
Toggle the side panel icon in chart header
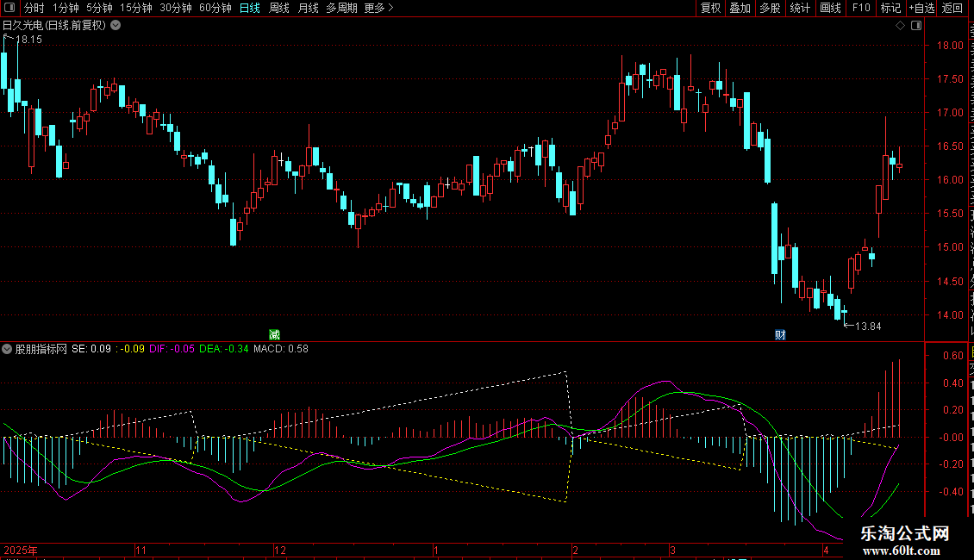(x=916, y=26)
